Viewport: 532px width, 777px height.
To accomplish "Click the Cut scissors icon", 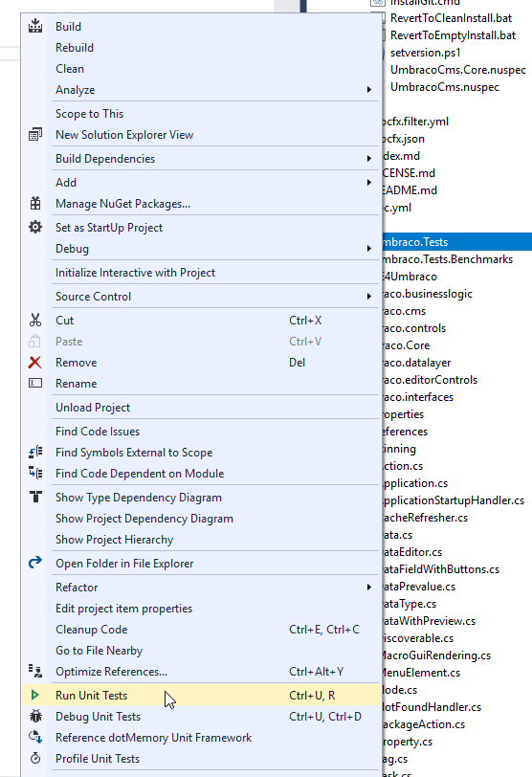I will point(35,321).
